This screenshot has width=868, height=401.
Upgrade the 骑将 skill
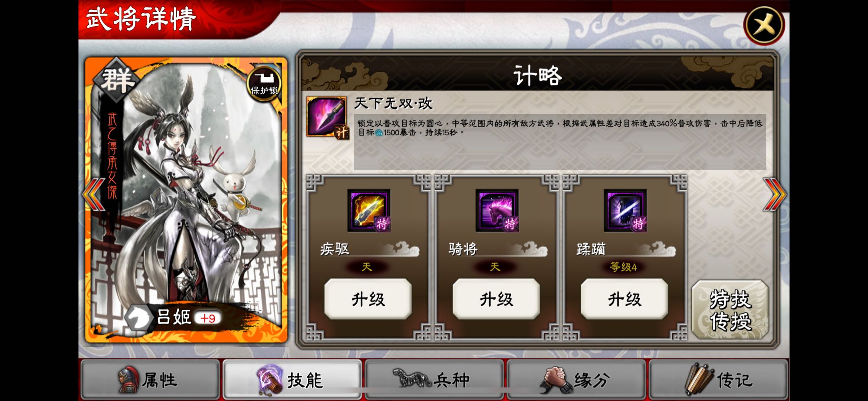coord(496,299)
